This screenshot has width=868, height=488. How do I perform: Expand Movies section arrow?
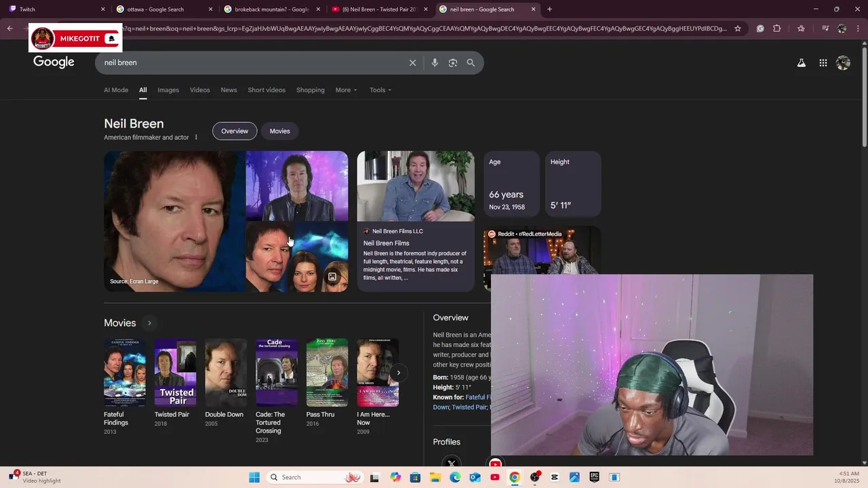click(149, 323)
